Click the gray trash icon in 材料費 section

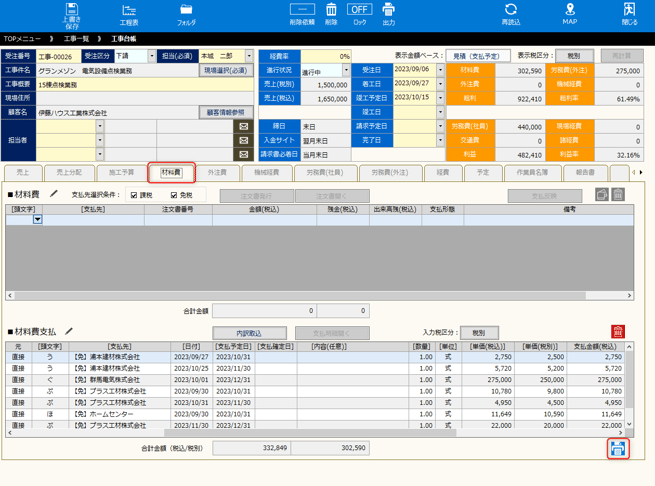click(x=618, y=195)
